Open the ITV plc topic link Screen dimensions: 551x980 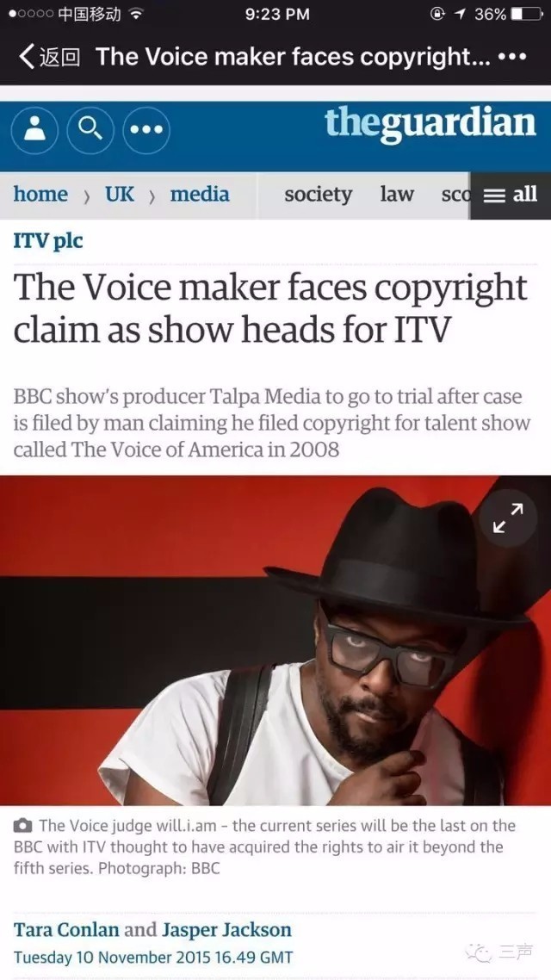click(48, 240)
